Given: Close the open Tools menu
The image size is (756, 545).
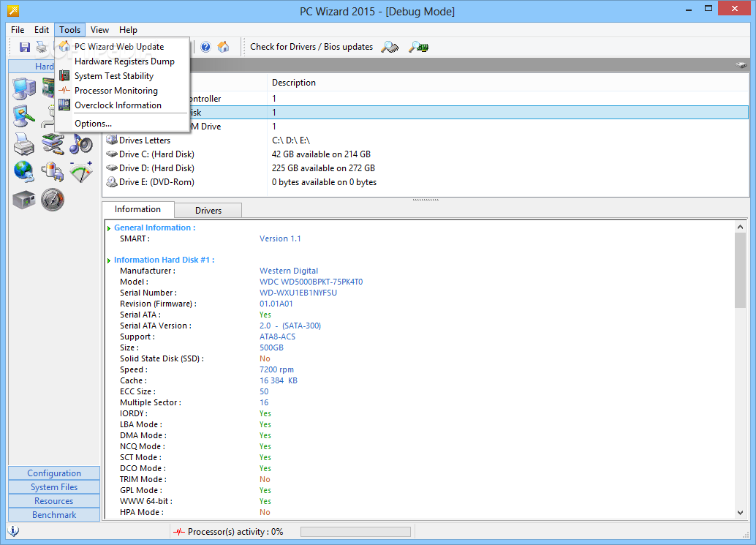Looking at the screenshot, I should coord(70,30).
